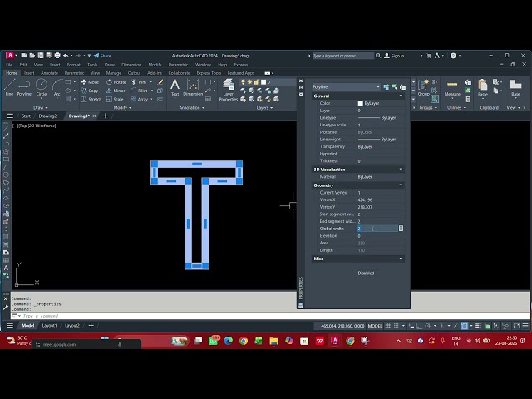
Task: Click the ByLayer color swatch in Properties
Action: pos(360,103)
